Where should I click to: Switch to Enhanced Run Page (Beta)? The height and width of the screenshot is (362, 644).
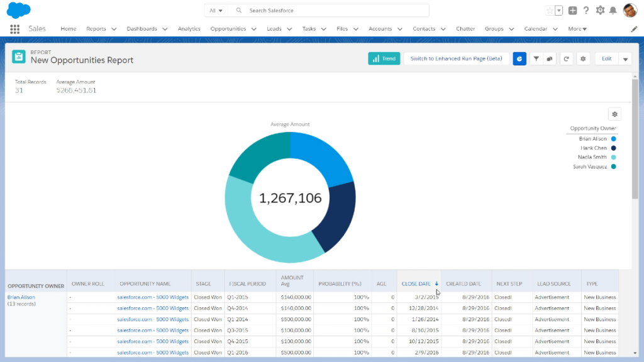457,58
